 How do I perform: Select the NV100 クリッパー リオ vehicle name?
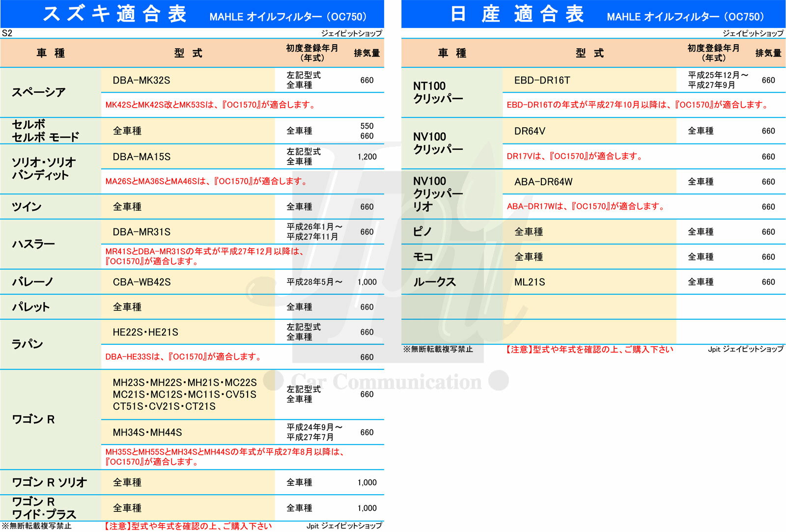tap(438, 194)
